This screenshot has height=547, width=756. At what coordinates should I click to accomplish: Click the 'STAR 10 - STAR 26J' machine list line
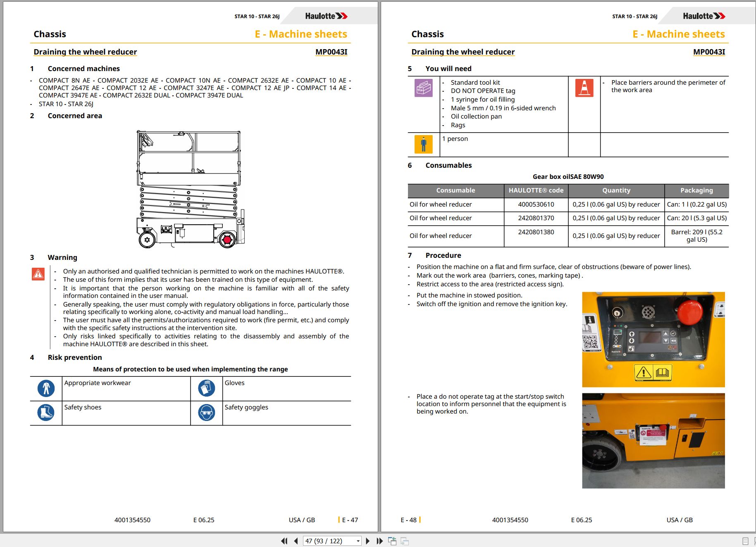(x=66, y=104)
